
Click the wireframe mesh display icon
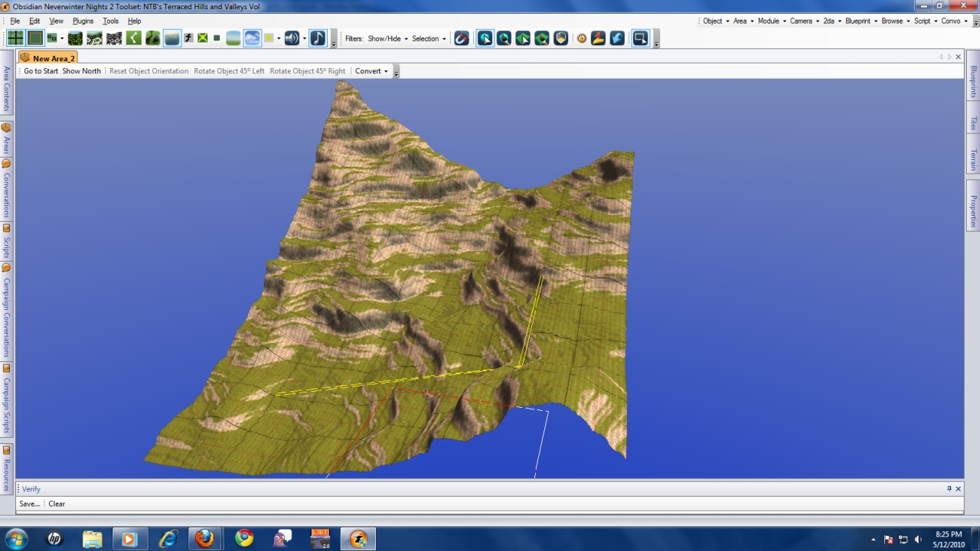(114, 38)
